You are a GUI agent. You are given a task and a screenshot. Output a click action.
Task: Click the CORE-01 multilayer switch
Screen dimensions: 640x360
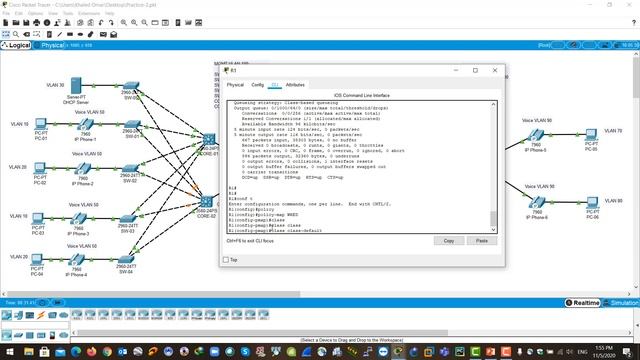coord(209,140)
